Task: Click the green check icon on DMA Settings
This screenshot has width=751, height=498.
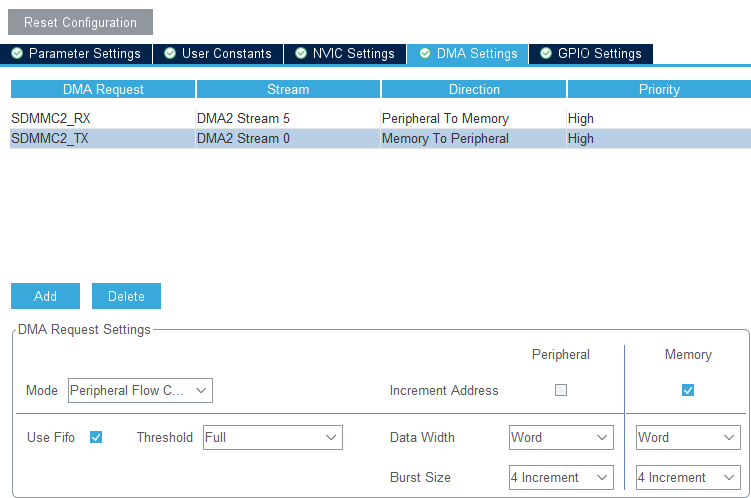Action: (x=425, y=53)
